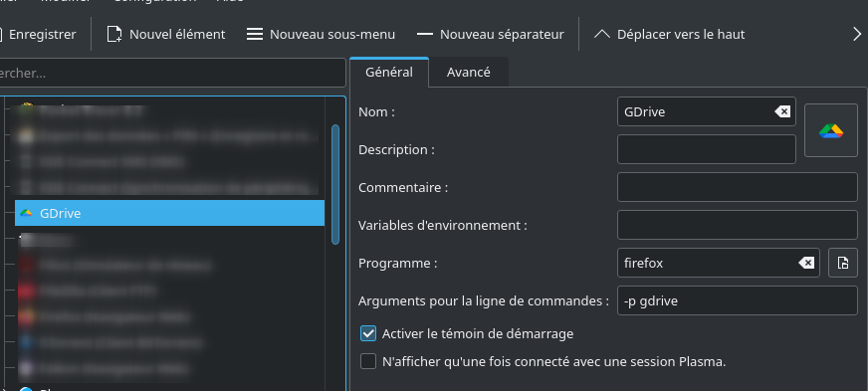
Task: Click the 'Nom :' label
Action: point(376,111)
